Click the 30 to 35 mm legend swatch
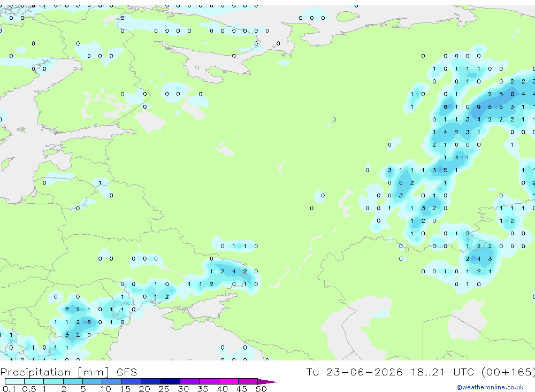Image resolution: width=535 pixels, height=392 pixels. 190,381
